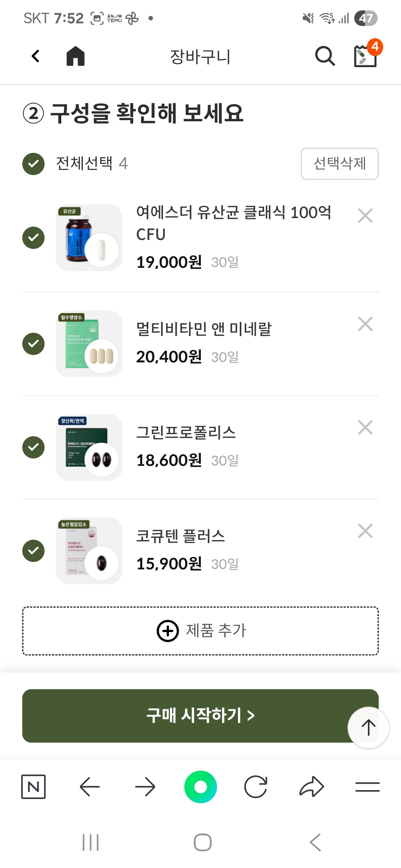This screenshot has width=401, height=868.
Task: Delete 코큐텐 플러스 using X button
Action: (x=365, y=531)
